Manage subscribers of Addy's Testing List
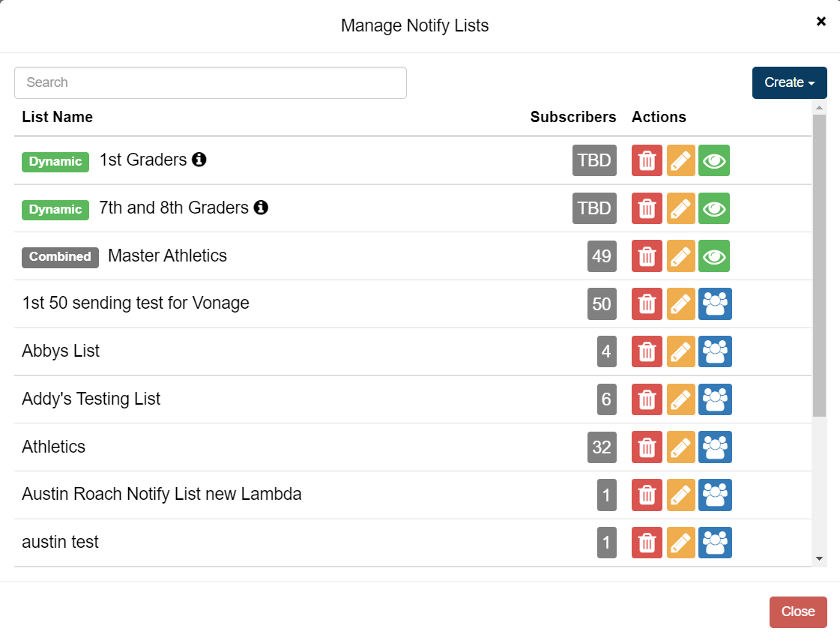Viewport: 840px width, 637px height. pos(715,399)
